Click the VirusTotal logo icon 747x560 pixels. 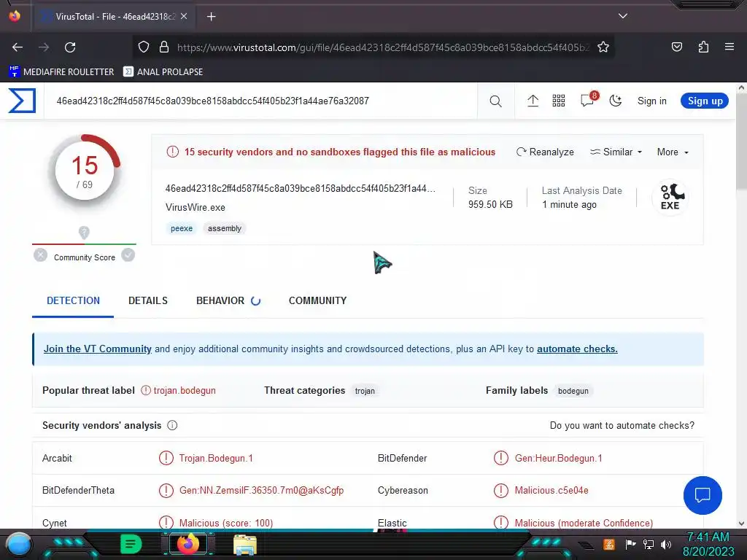(x=22, y=101)
